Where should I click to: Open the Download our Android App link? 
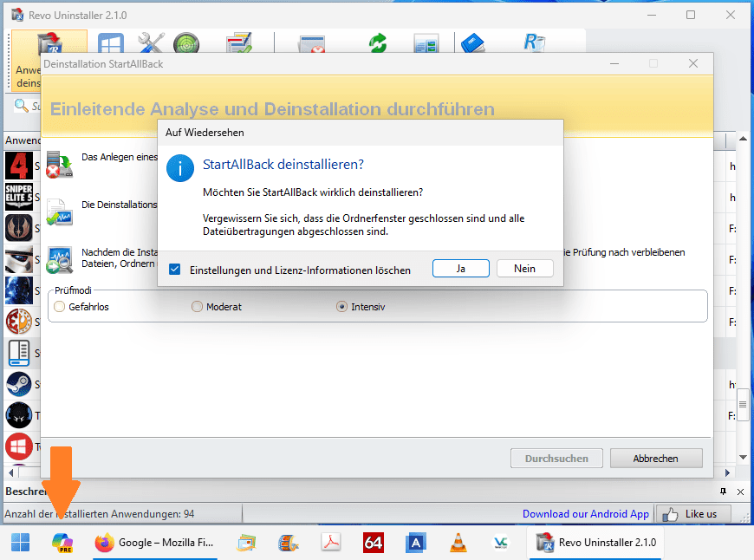tap(585, 514)
